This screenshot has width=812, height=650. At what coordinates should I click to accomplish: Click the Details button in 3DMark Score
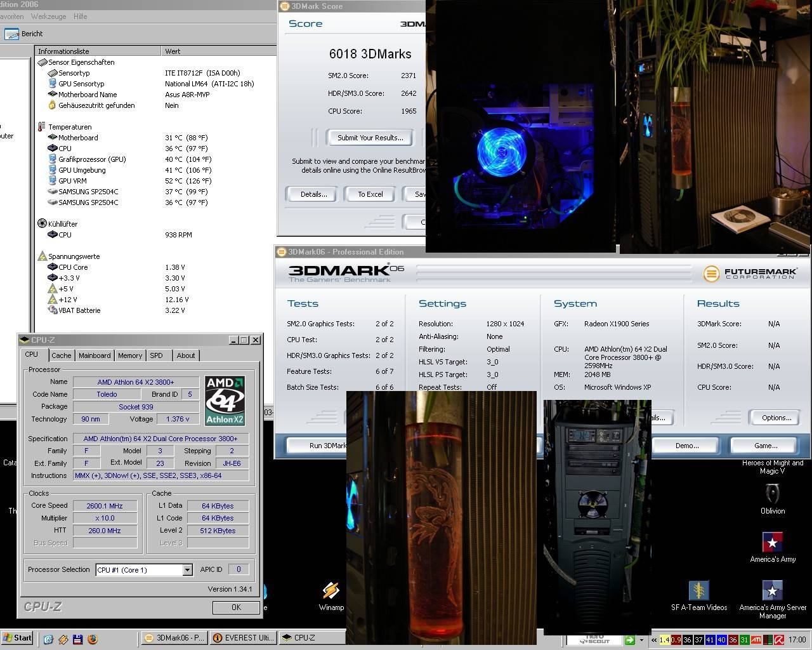tap(313, 194)
